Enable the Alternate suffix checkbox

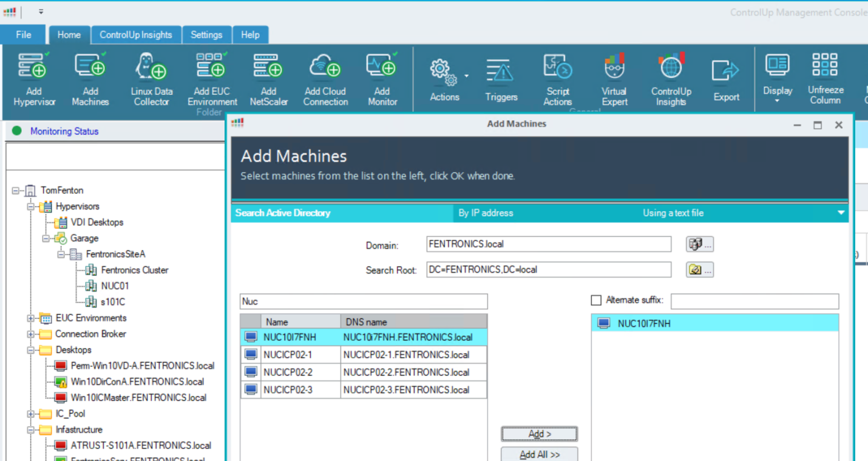click(x=596, y=300)
